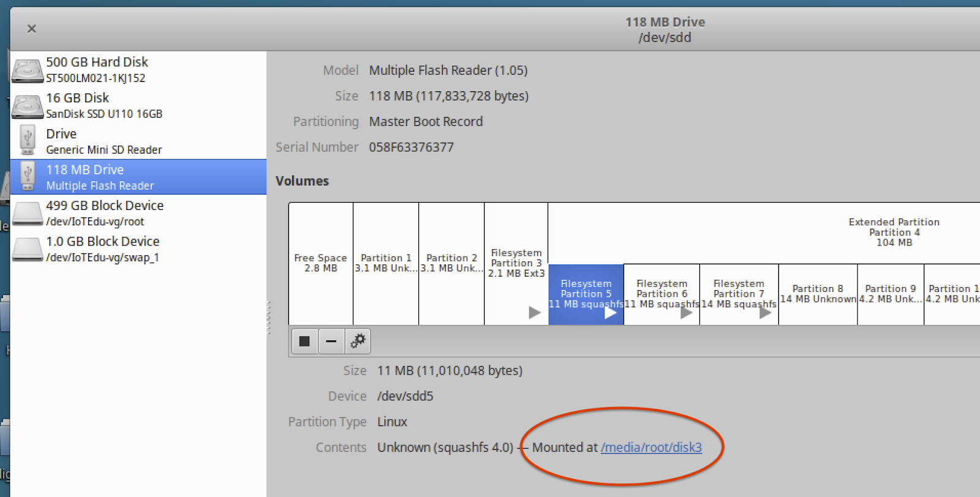Close the Disks window

[x=32, y=29]
